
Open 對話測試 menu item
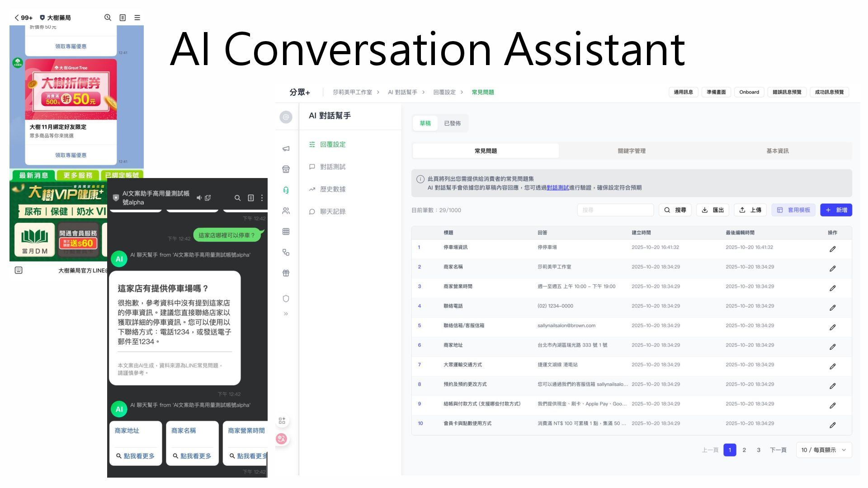pos(332,167)
